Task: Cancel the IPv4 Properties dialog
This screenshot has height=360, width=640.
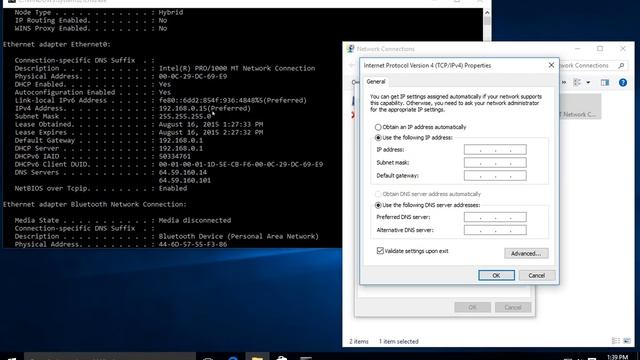Action: click(x=537, y=276)
